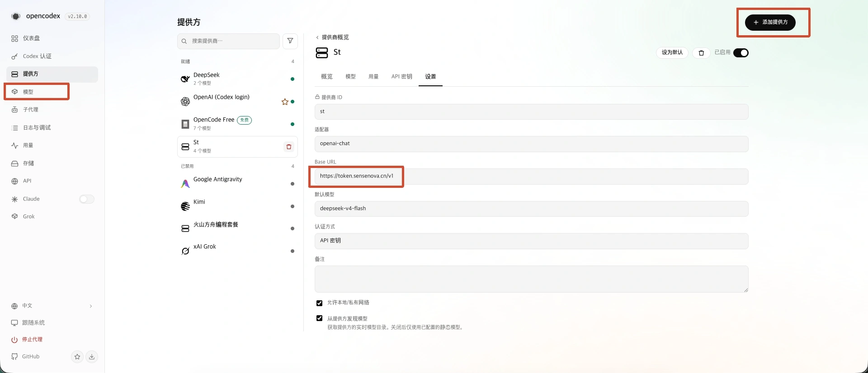Viewport: 868px width, 373px height.
Task: Delete provider with header trash button
Action: point(701,53)
